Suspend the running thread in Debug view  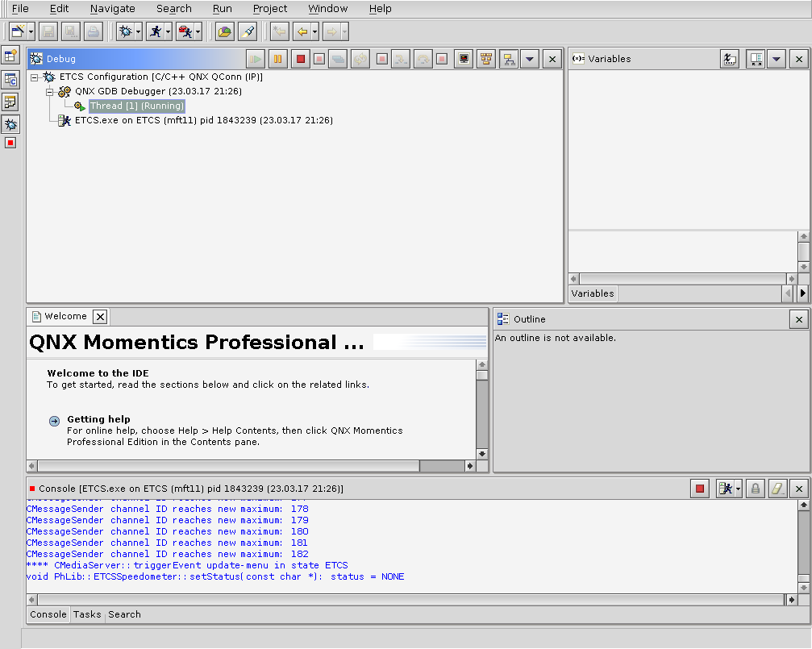[277, 59]
